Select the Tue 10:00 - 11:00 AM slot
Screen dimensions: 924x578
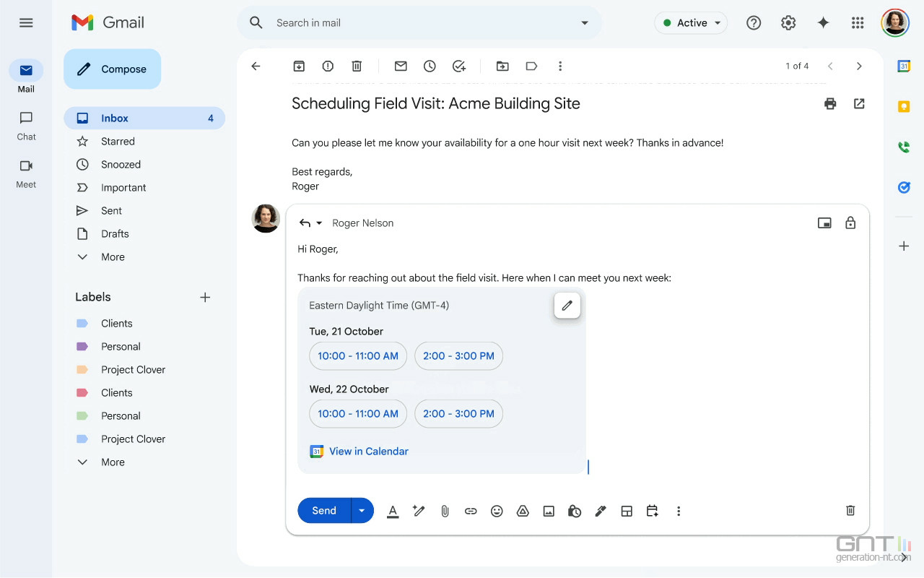pos(358,355)
